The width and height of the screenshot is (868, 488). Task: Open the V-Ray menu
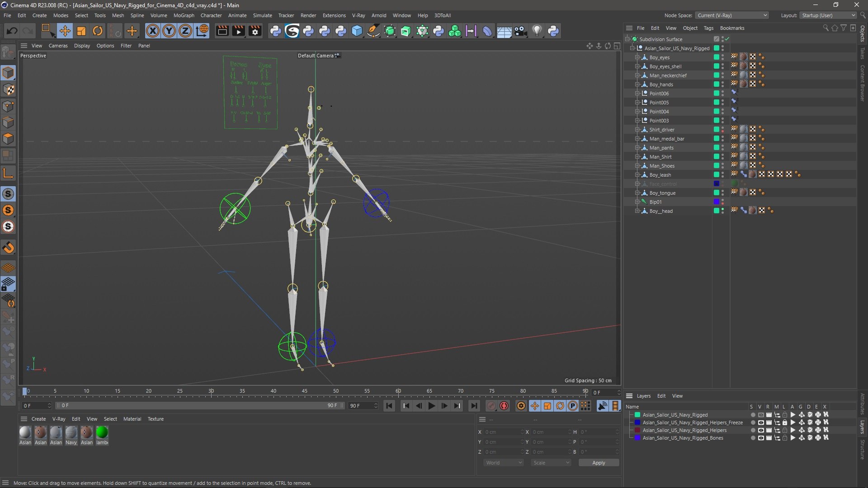(x=359, y=15)
